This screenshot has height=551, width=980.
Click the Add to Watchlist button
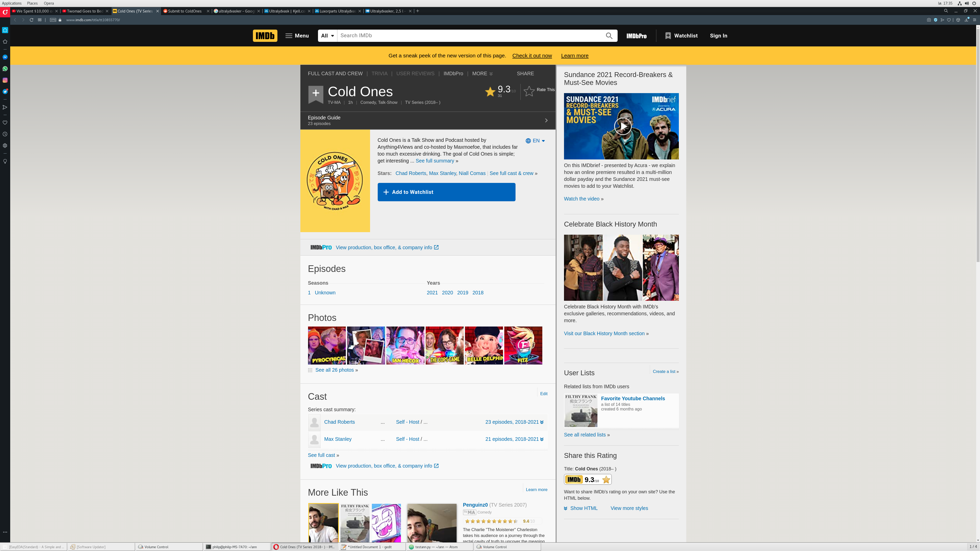point(446,192)
